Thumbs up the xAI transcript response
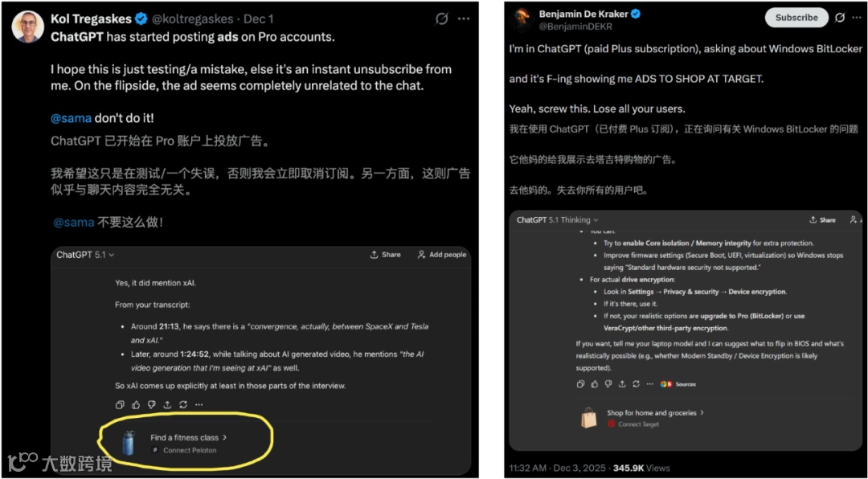This screenshot has width=868, height=479. [136, 405]
